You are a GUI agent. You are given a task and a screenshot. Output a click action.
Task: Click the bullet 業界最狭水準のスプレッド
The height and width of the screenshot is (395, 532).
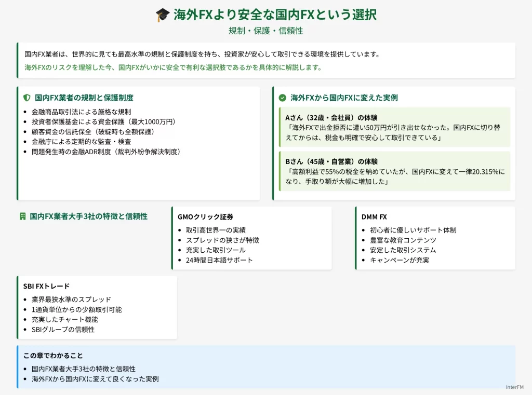coord(71,299)
